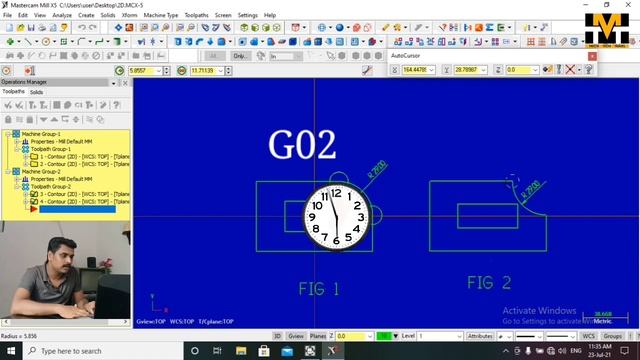Toggle the checked folder of operation 3 Contour
The width and height of the screenshot is (640, 360).
[34, 194]
